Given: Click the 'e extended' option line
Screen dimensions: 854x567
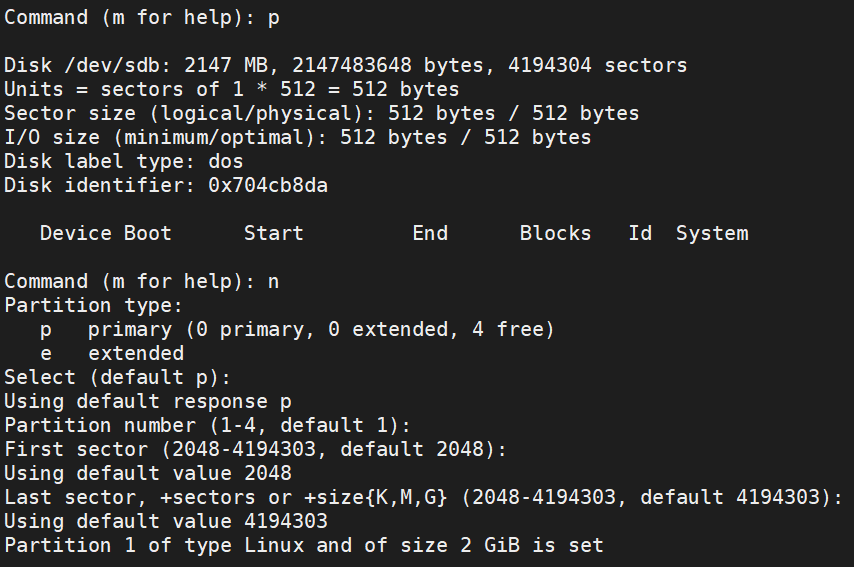Looking at the screenshot, I should click(x=112, y=353).
